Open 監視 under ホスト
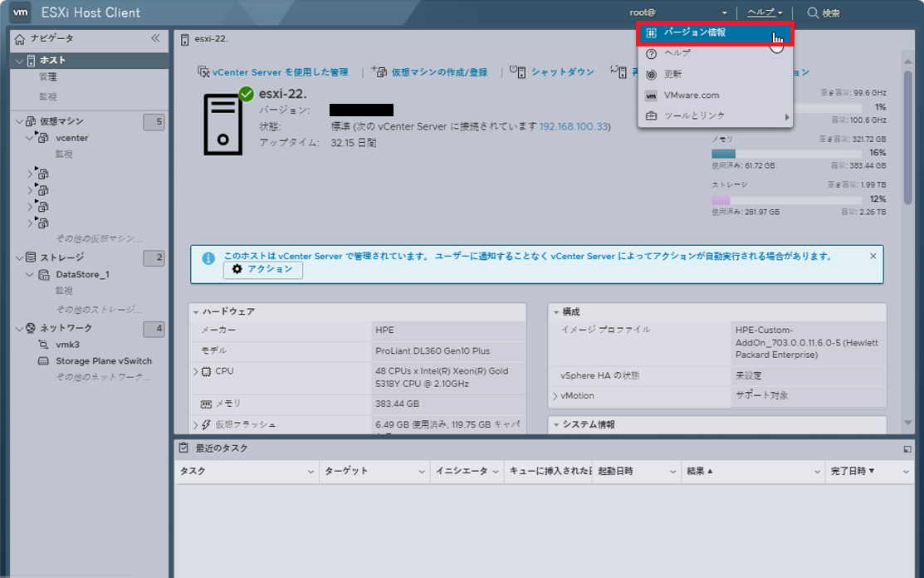924x578 pixels. coord(47,96)
